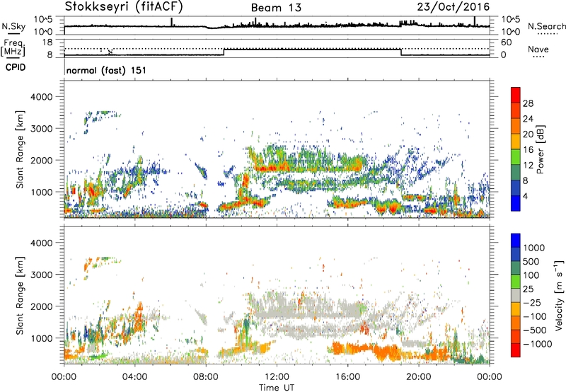Click the Beam 13 label
566x392 pixels.
click(x=276, y=8)
